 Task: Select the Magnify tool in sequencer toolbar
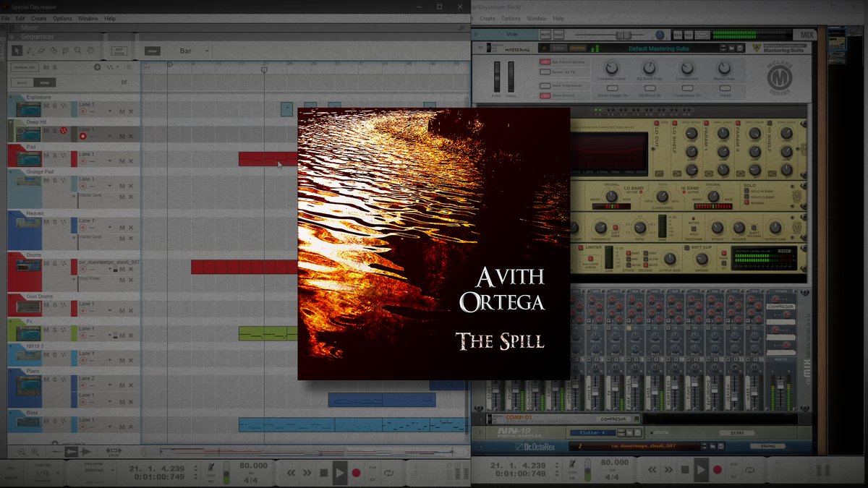pos(78,51)
